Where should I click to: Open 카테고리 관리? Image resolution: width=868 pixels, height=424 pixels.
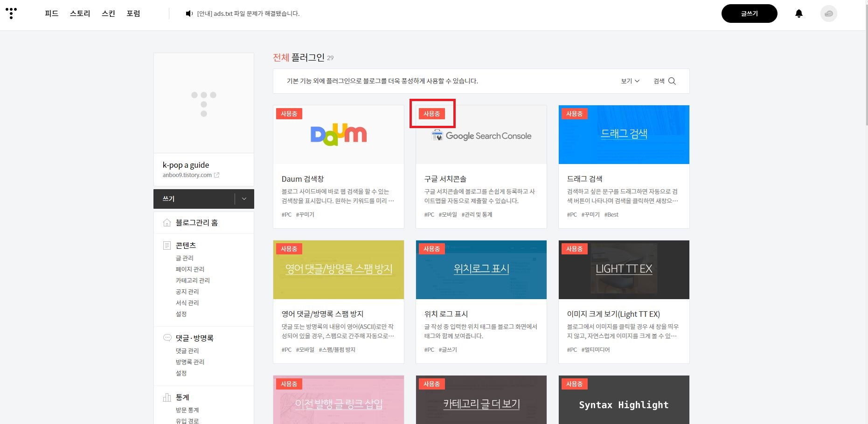pyautogui.click(x=193, y=280)
